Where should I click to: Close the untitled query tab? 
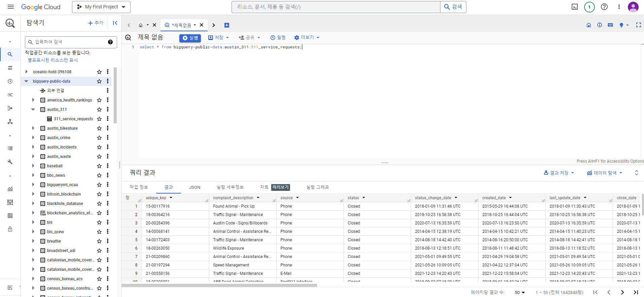[202, 25]
